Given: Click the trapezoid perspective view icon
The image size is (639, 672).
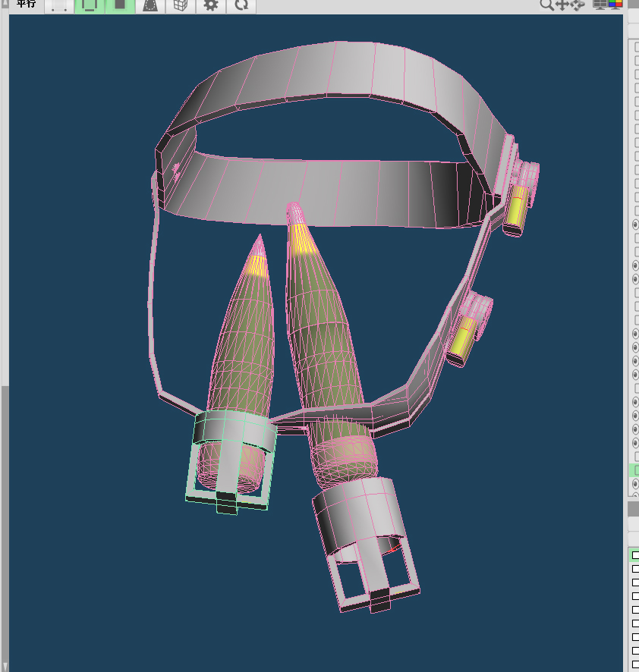Looking at the screenshot, I should pos(150,5).
